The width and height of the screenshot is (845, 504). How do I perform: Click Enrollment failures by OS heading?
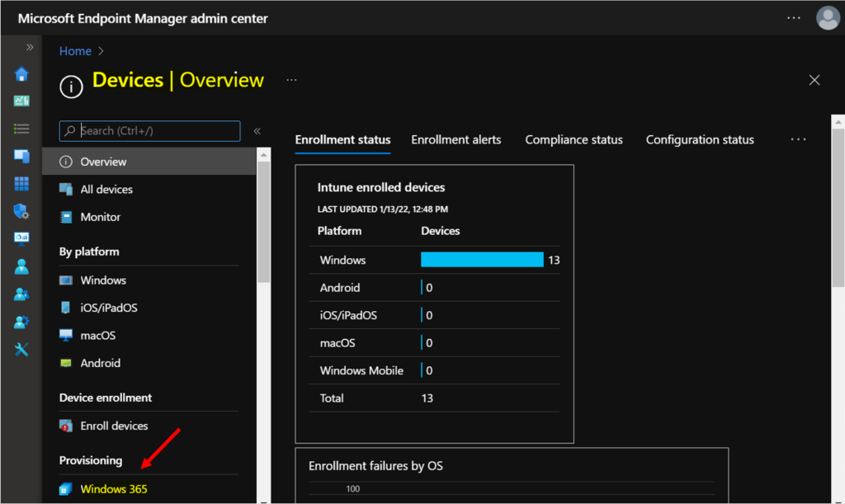(x=375, y=466)
